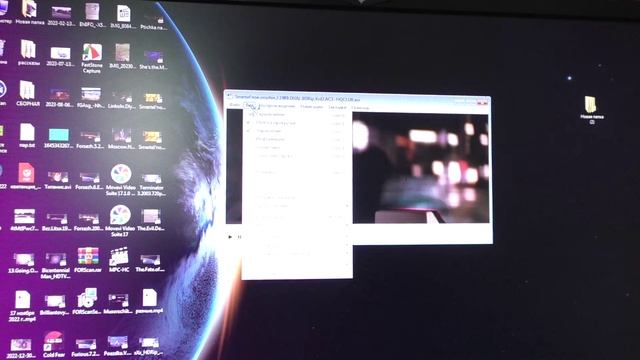Select the map.txt file
This screenshot has height=360, width=640.
[x=27, y=136]
